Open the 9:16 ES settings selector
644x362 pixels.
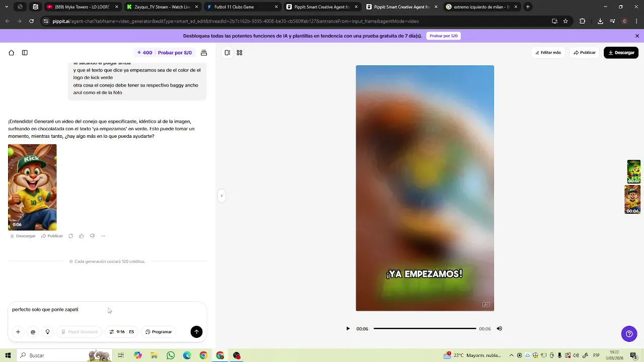pyautogui.click(x=121, y=332)
